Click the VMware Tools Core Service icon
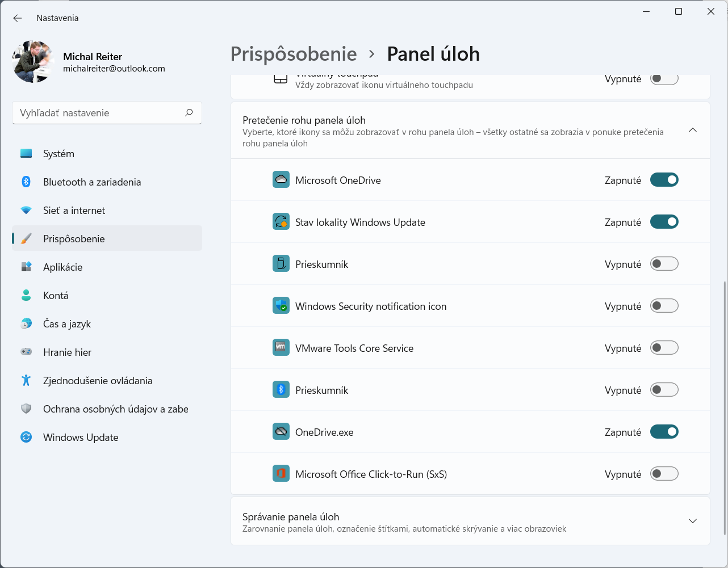This screenshot has width=728, height=568. click(x=281, y=348)
